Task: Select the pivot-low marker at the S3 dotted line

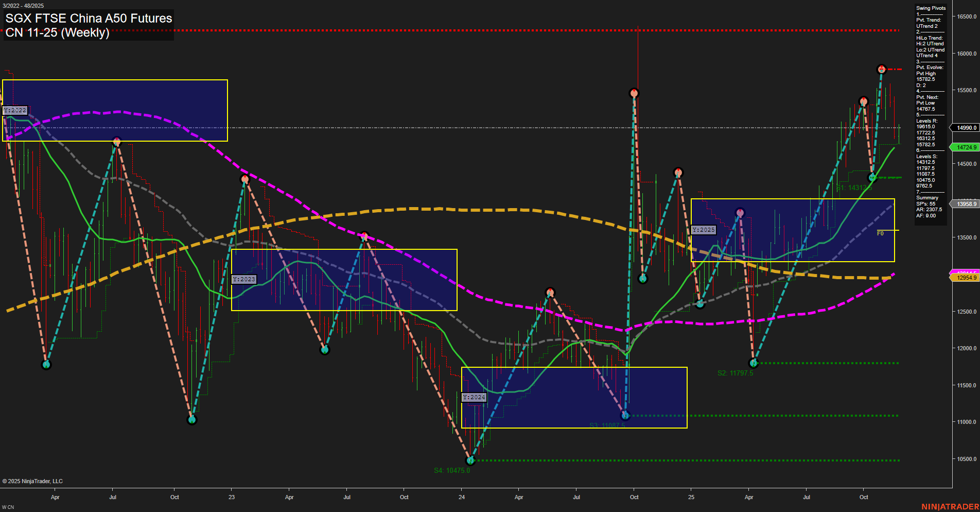Action: point(626,415)
